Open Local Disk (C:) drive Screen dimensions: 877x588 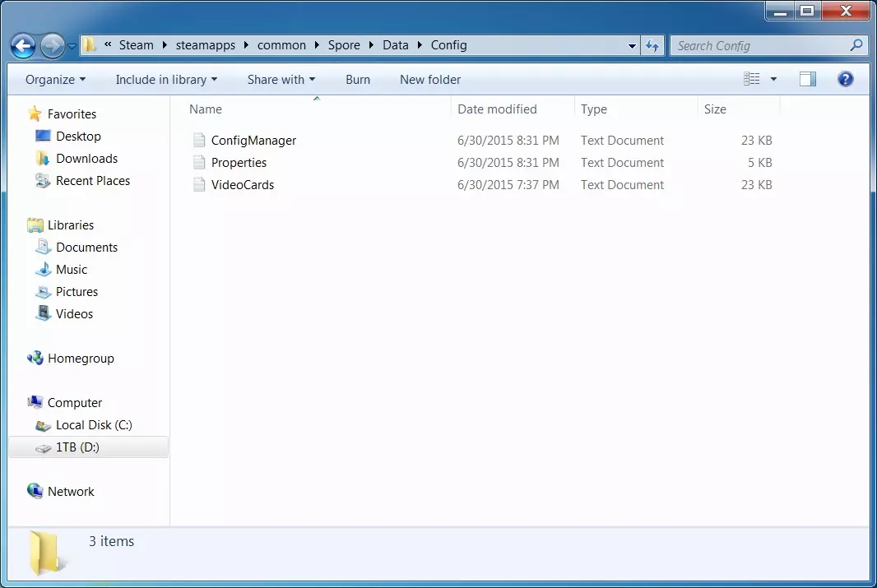tap(94, 425)
